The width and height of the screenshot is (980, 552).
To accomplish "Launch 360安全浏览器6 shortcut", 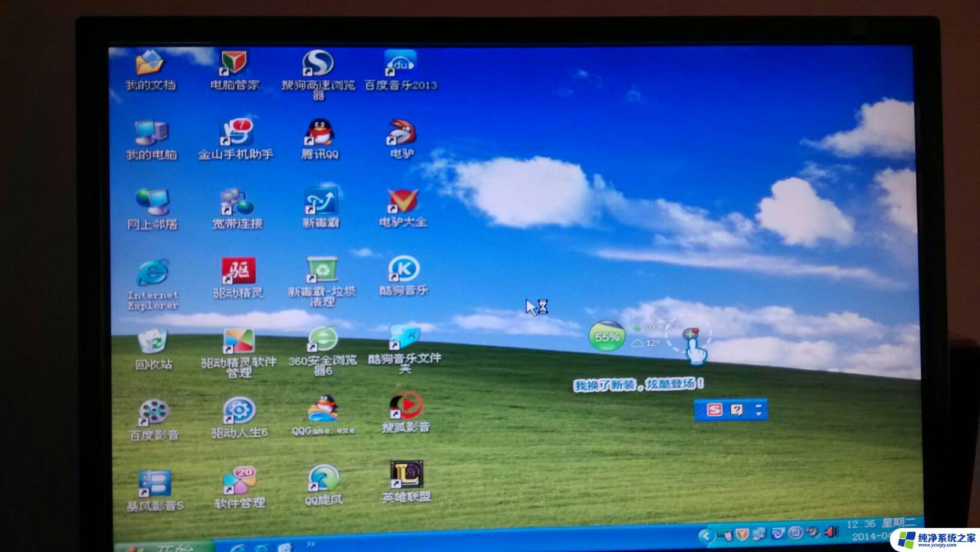I will (323, 352).
